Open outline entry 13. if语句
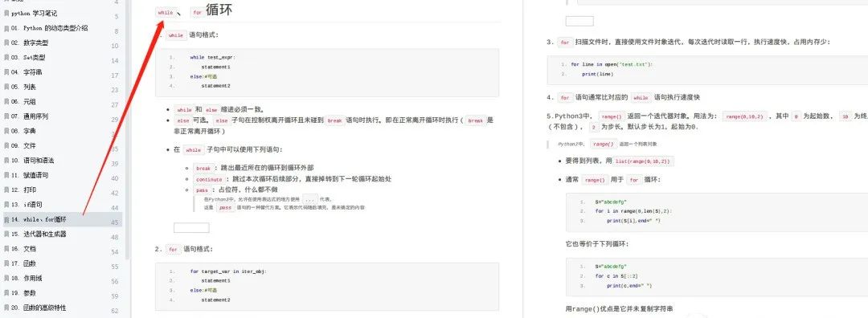868x318 pixels. click(x=27, y=205)
